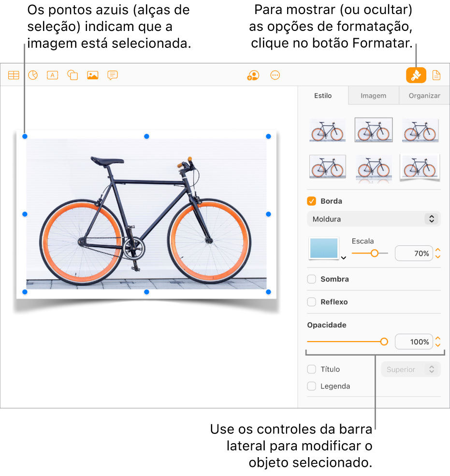The height and width of the screenshot is (476, 450).
Task: Open the Document sidebar icon
Action: (x=436, y=75)
